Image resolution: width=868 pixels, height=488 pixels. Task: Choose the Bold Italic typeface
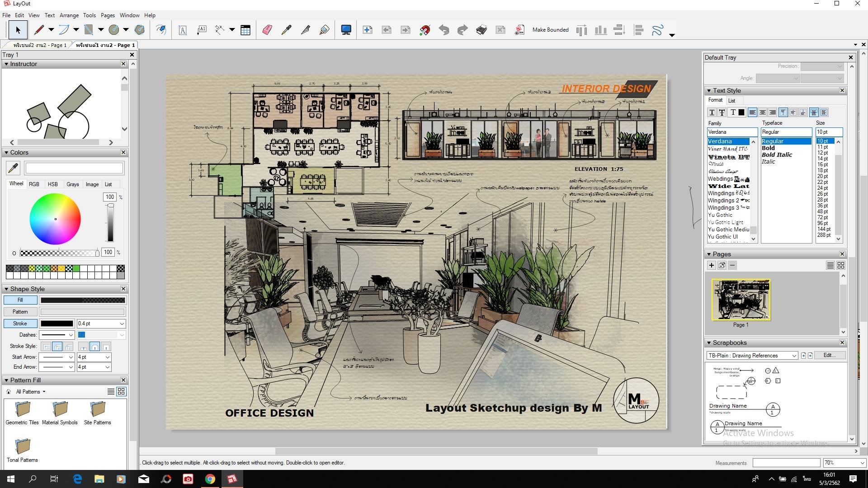point(777,155)
